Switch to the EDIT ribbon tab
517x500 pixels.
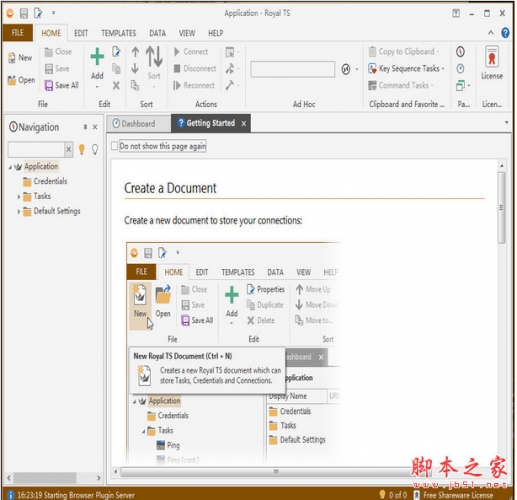[81, 33]
